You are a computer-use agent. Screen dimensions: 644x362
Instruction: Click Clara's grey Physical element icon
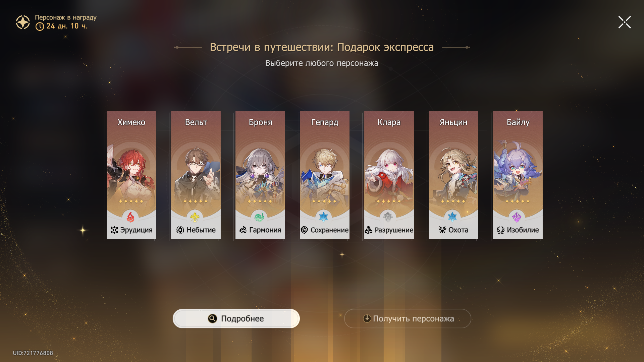[x=388, y=218]
